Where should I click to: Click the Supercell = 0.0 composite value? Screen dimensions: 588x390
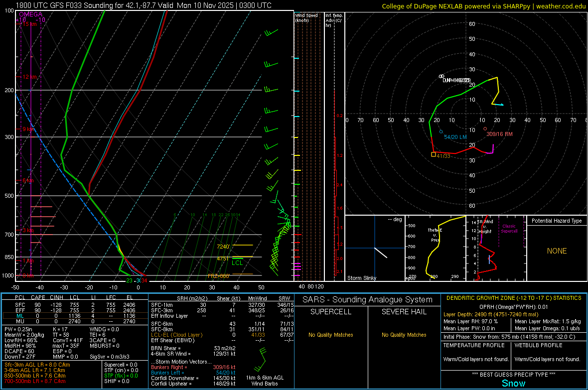pyautogui.click(x=121, y=365)
